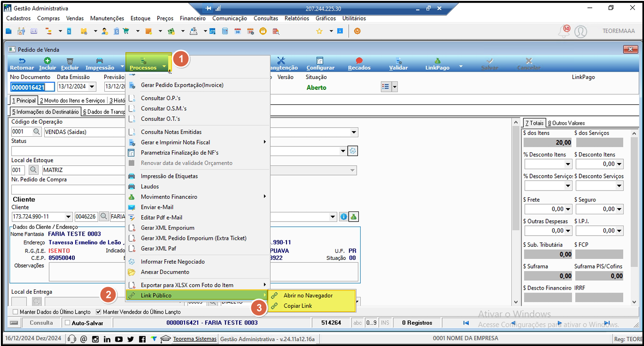This screenshot has height=346, width=644.
Task: Click the shopping cart icon in main toolbar
Action: coord(125,31)
